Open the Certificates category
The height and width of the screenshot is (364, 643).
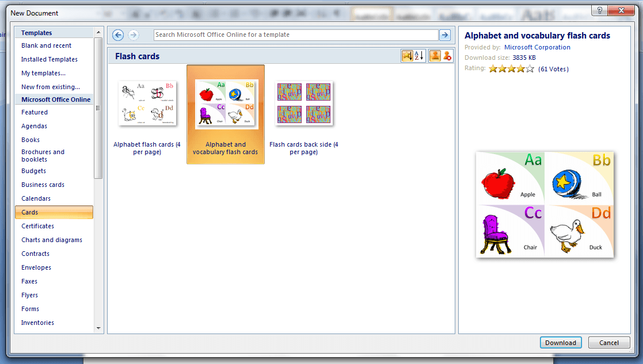[37, 226]
